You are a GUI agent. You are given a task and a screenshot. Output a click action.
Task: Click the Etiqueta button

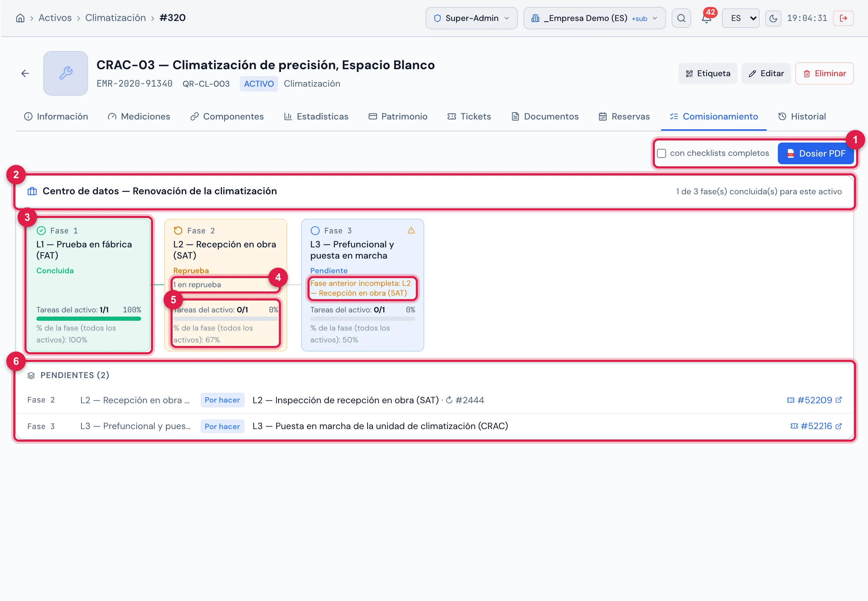pyautogui.click(x=708, y=73)
